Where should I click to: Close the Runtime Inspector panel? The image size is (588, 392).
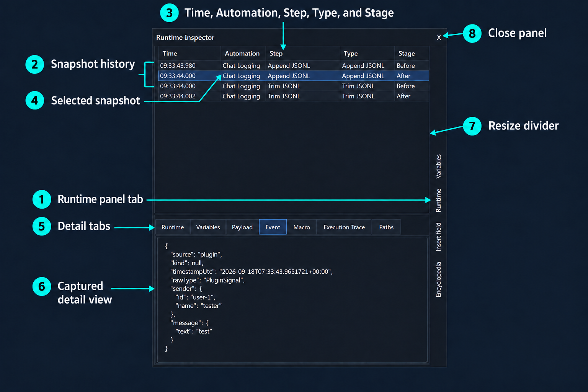(439, 37)
